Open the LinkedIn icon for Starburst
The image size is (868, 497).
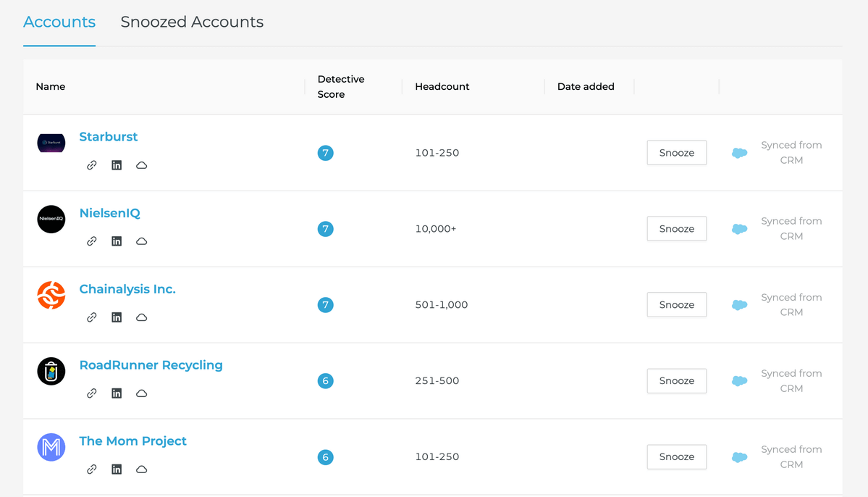[x=117, y=165]
